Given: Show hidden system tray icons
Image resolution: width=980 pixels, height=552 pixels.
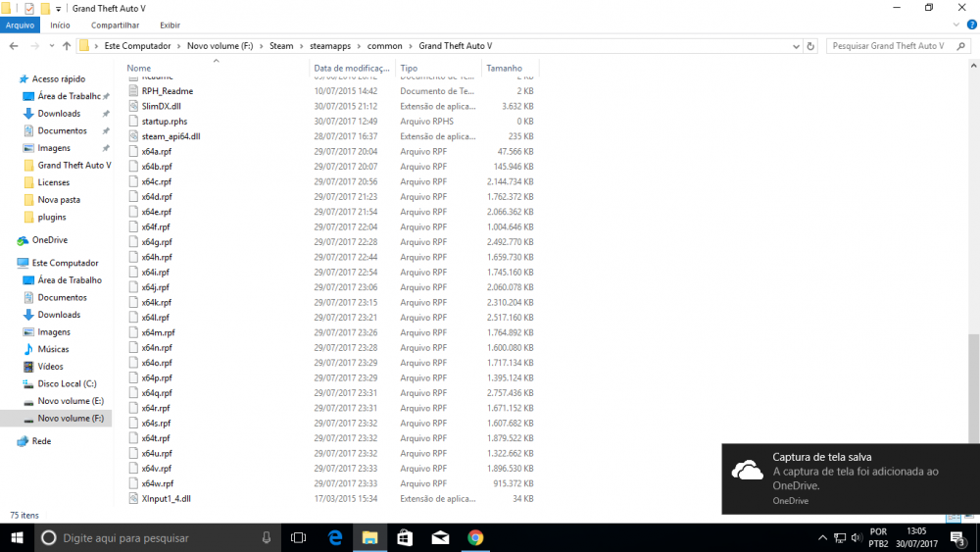Looking at the screenshot, I should point(822,537).
